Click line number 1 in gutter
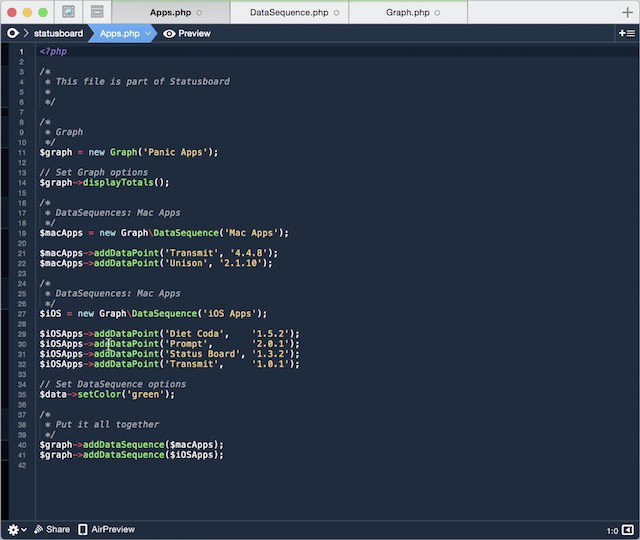This screenshot has width=640, height=540. (22, 52)
